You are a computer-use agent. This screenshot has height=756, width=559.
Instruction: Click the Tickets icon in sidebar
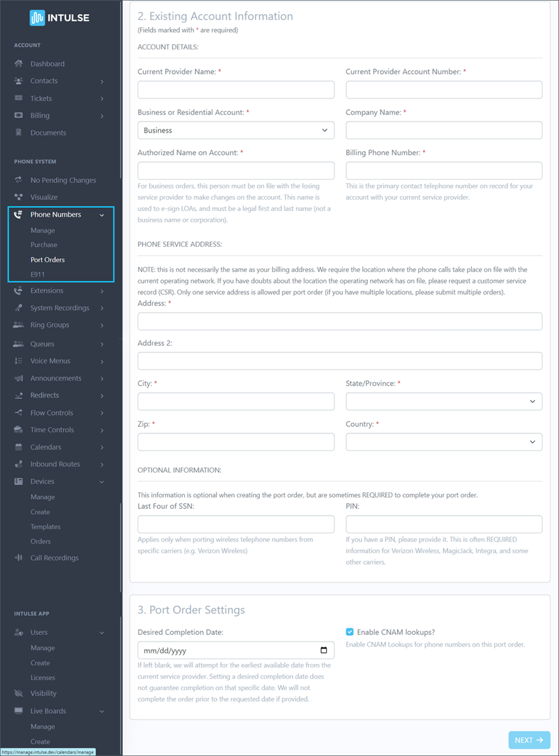(18, 99)
